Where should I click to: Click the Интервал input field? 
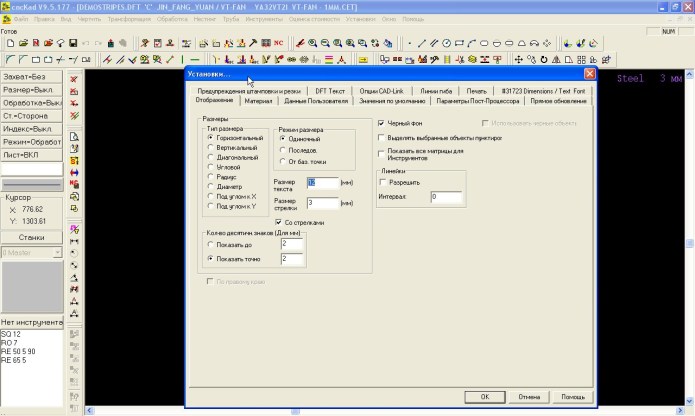[446, 197]
